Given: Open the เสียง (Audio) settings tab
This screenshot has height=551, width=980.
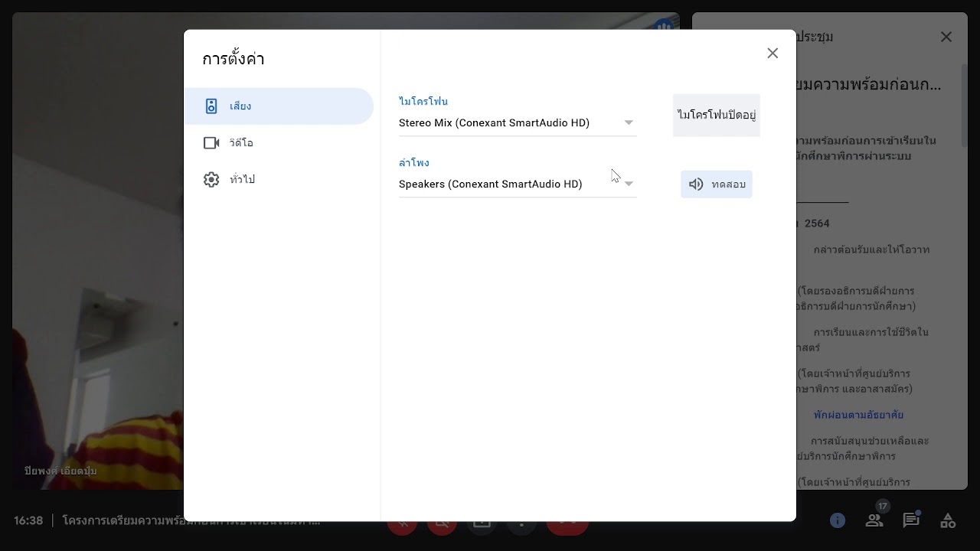Looking at the screenshot, I should pyautogui.click(x=279, y=106).
